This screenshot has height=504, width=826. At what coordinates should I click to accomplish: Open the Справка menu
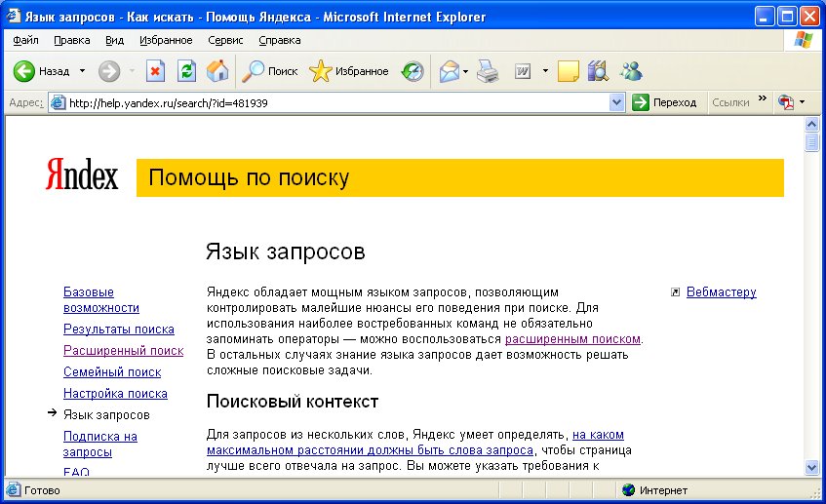(x=280, y=40)
